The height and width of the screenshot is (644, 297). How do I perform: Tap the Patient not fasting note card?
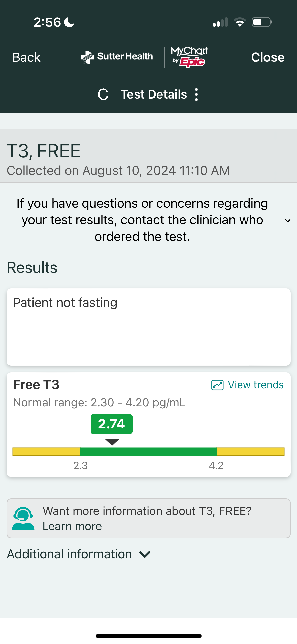[148, 327]
